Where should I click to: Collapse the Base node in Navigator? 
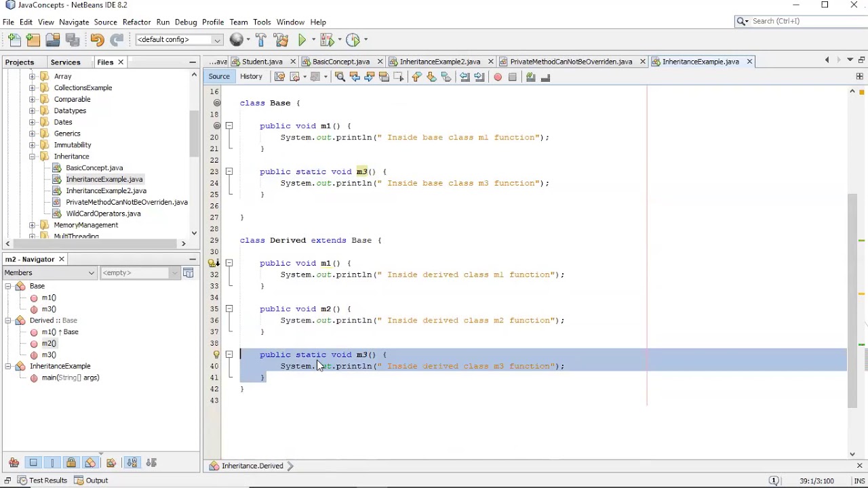pos(8,286)
